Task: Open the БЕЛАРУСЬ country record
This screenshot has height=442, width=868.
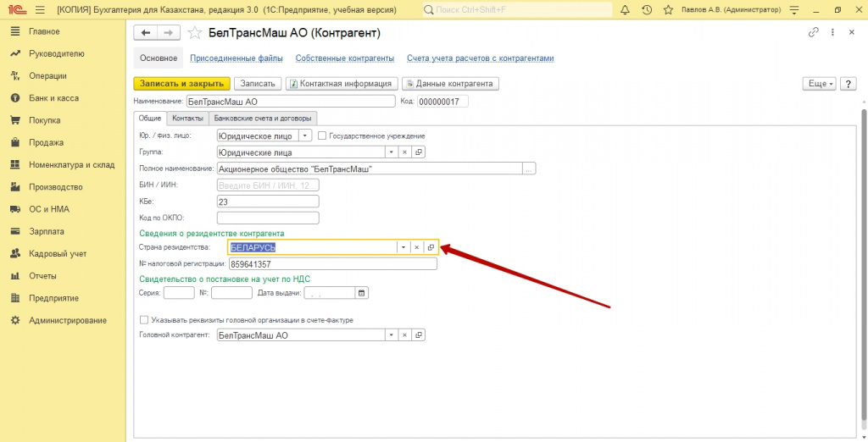Action: (431, 247)
